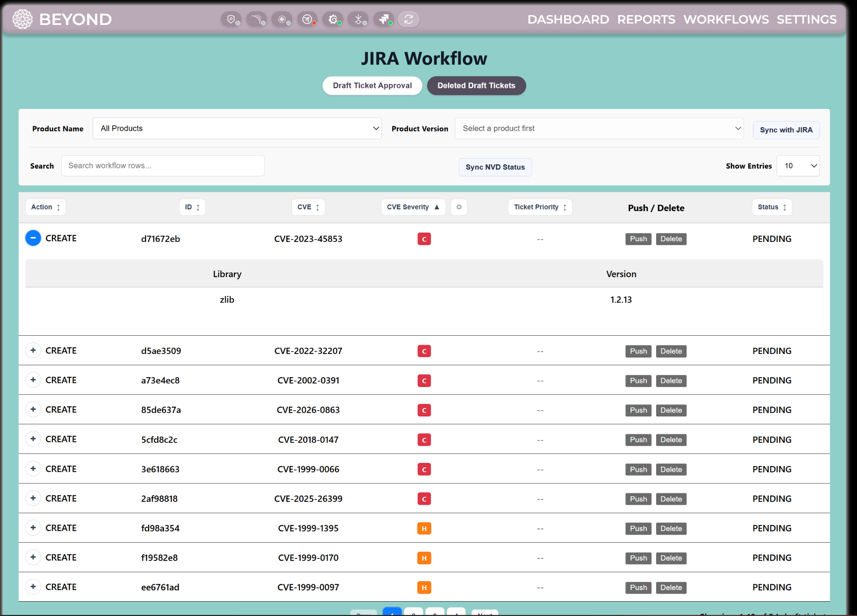
Task: Open the Product Name dropdown
Action: click(237, 129)
